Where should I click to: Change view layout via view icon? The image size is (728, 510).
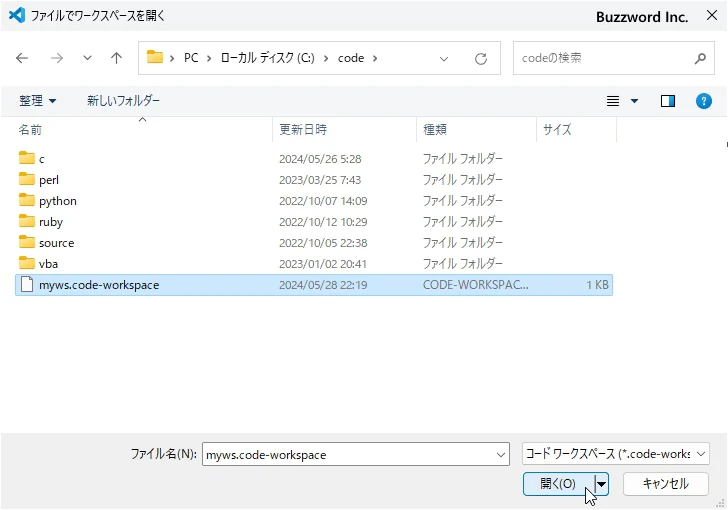tap(614, 101)
